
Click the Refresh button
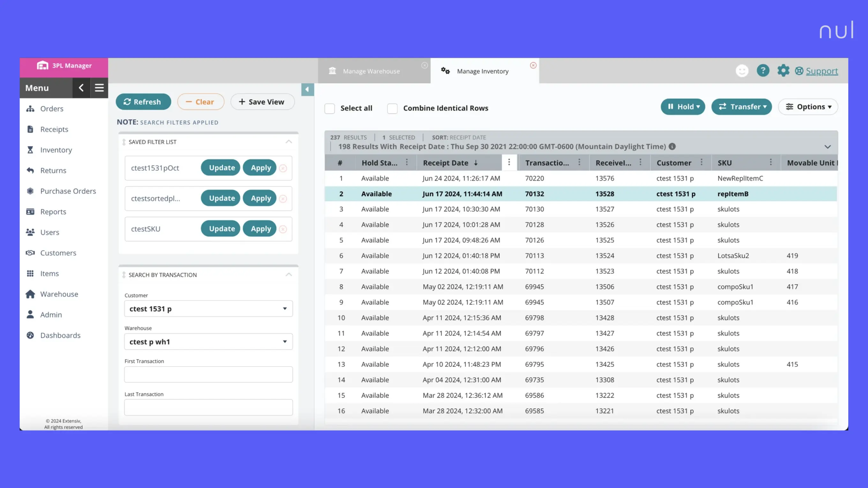click(143, 102)
